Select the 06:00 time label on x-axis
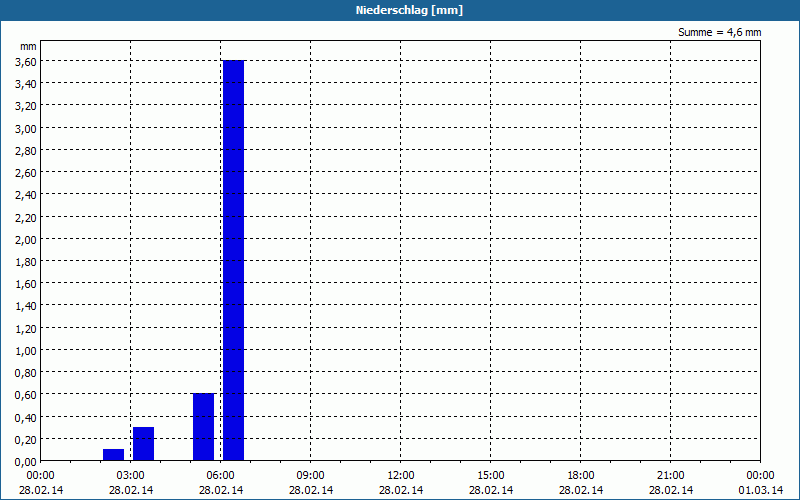This screenshot has height=500, width=800. coord(220,476)
